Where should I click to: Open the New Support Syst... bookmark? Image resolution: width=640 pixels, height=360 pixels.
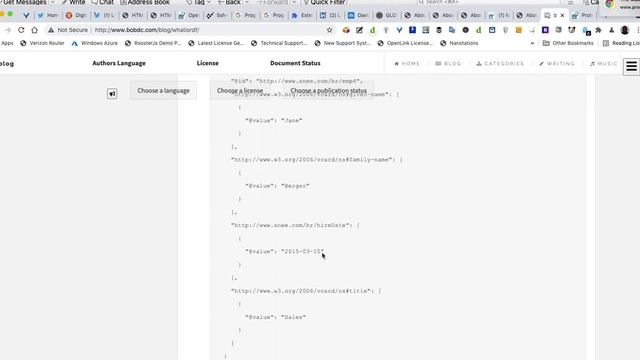pyautogui.click(x=342, y=43)
